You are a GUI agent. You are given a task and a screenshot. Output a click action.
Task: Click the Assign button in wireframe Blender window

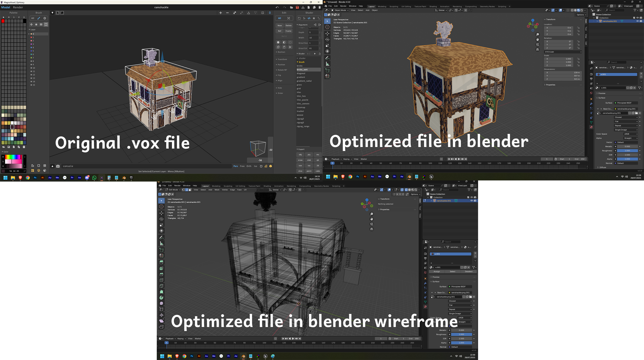click(437, 272)
